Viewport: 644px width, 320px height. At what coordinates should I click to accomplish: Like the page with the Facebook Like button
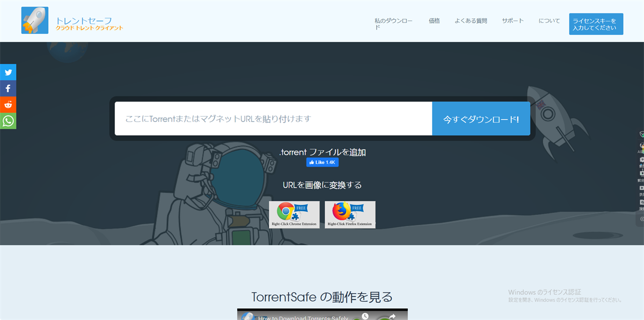322,162
